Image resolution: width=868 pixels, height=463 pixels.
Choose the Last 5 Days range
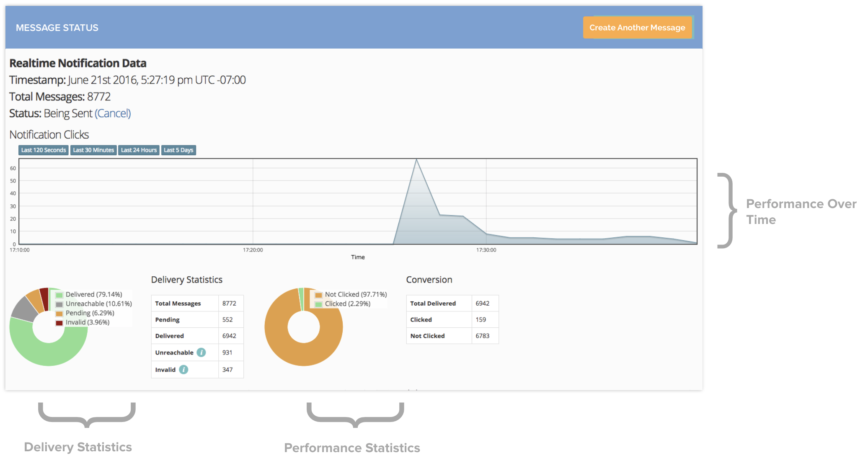click(x=178, y=150)
